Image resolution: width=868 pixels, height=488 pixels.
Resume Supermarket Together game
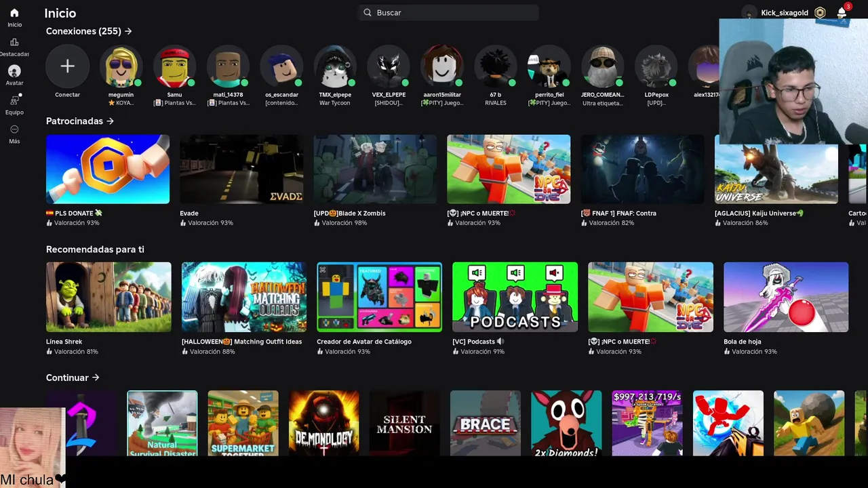243,423
